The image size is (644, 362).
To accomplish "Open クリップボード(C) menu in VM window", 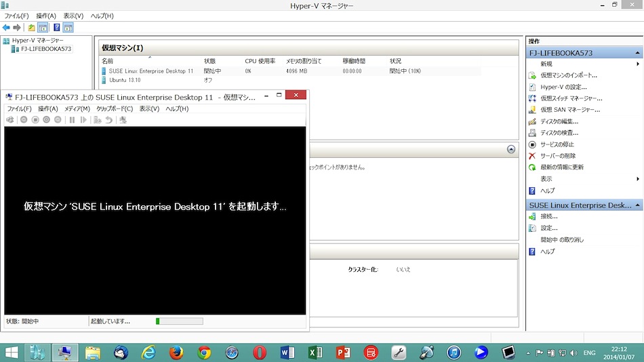I will point(115,108).
